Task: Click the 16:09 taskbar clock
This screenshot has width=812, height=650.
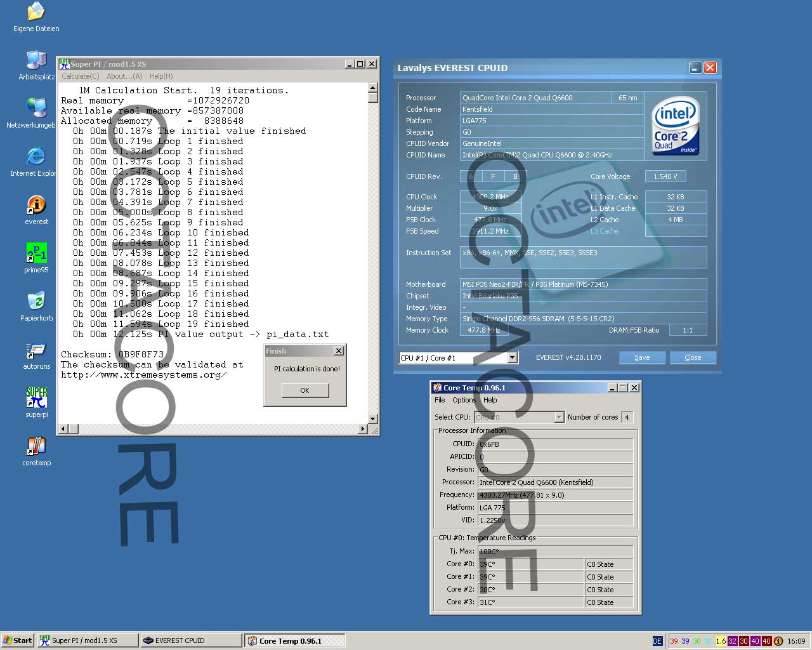Action: point(796,641)
